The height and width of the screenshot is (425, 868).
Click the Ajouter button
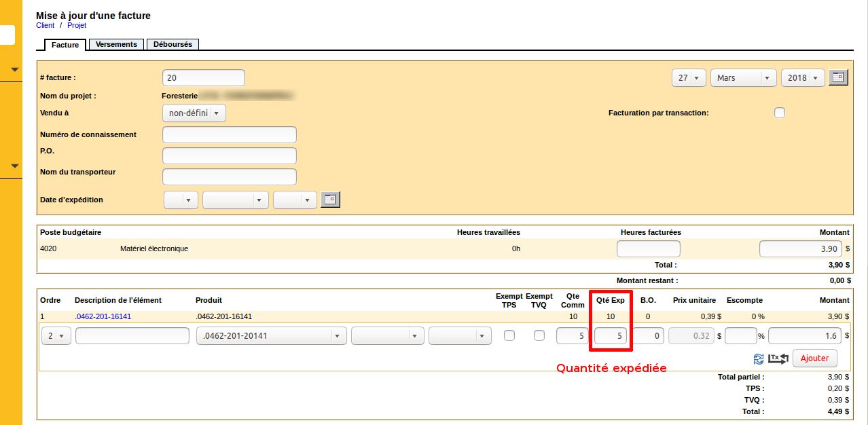pos(814,358)
